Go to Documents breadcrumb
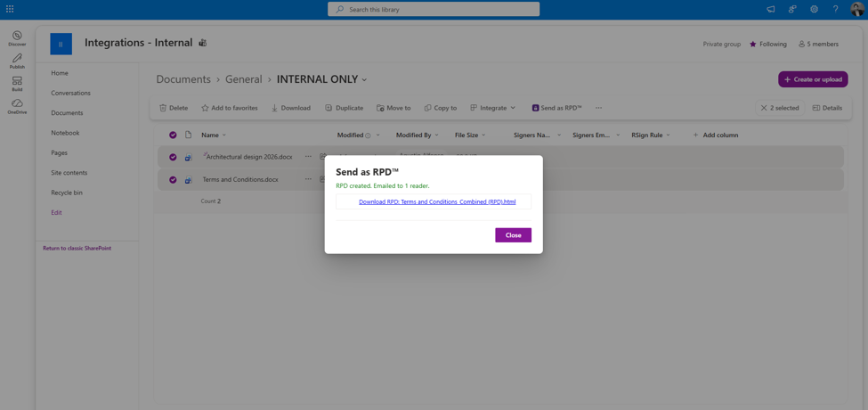868x410 pixels. 183,79
